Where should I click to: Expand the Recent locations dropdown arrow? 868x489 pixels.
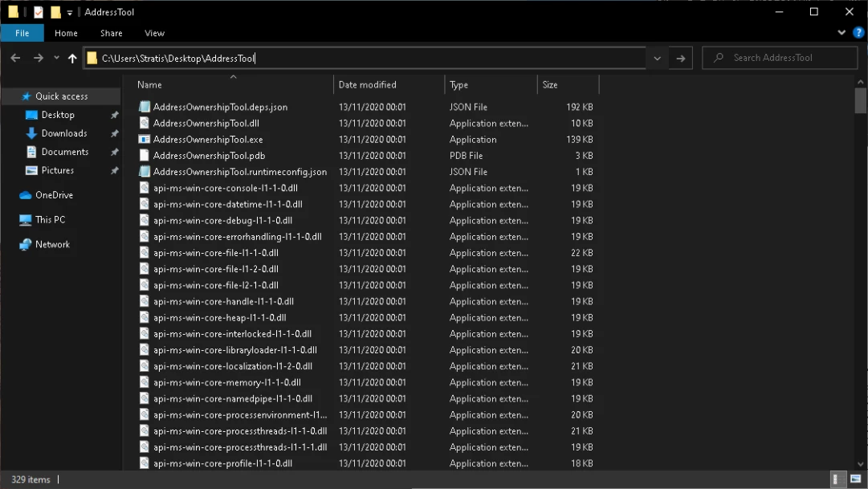coord(56,58)
